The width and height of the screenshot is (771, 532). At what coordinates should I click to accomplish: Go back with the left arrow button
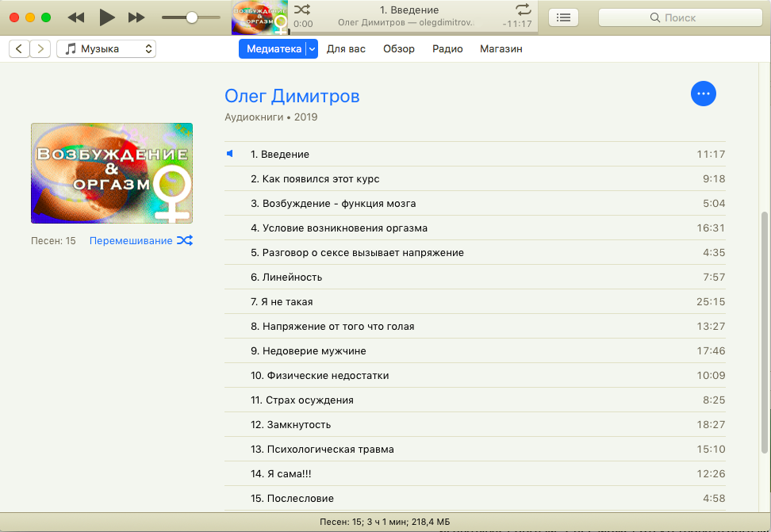tap(20, 49)
